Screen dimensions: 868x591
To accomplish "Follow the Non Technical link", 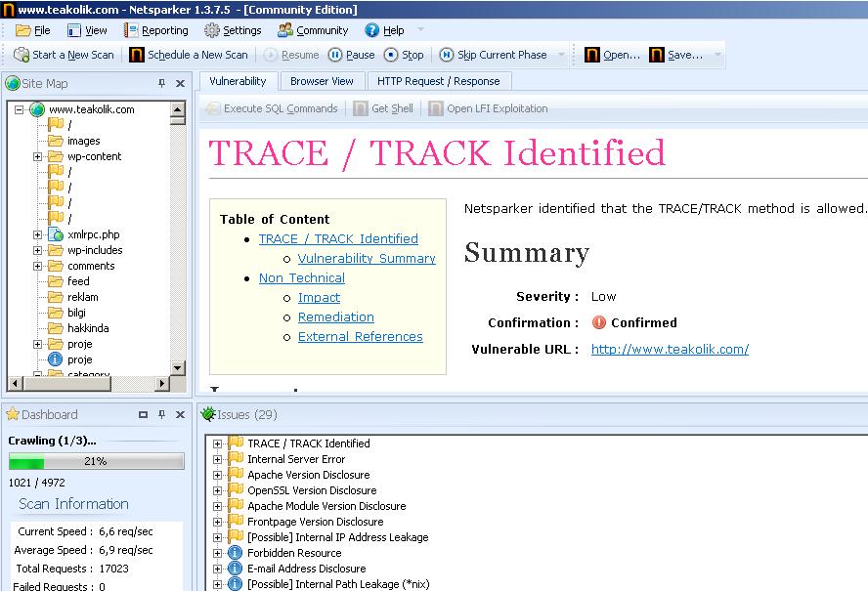I will coord(302,278).
